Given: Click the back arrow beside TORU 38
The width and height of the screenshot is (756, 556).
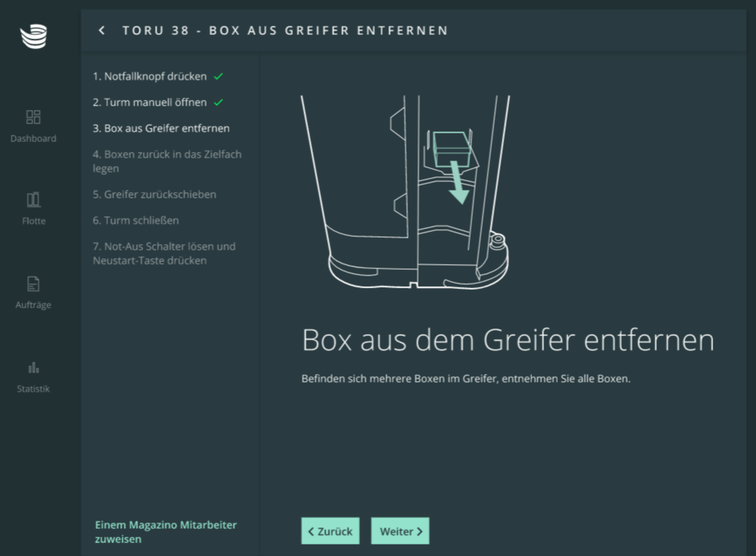Looking at the screenshot, I should (102, 31).
